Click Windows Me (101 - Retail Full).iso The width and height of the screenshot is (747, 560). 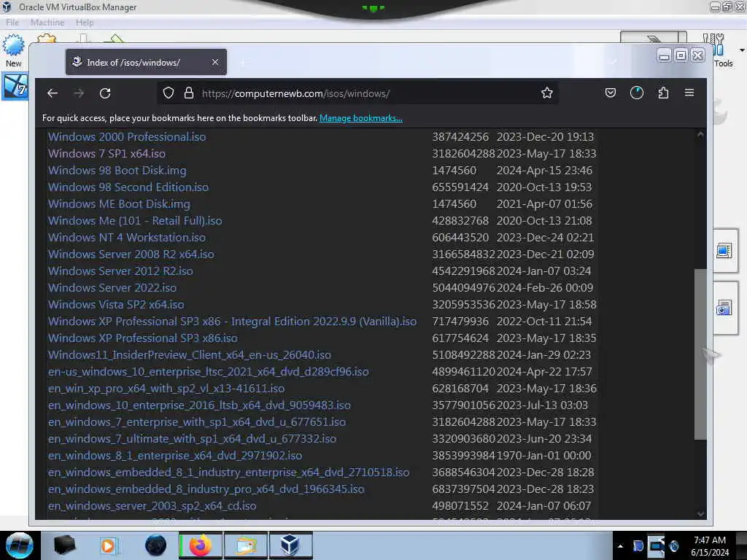click(135, 221)
